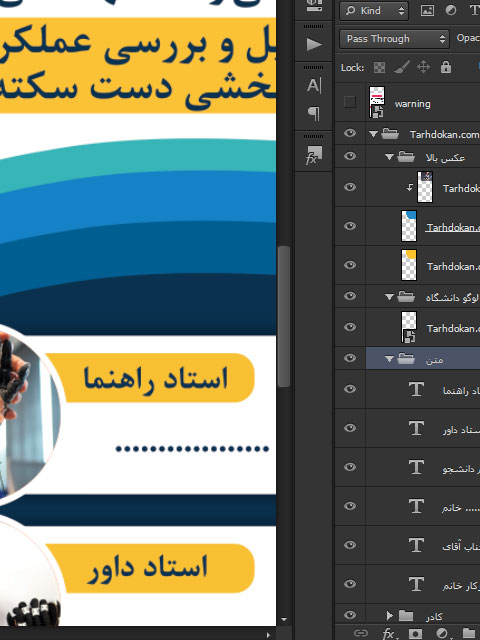Toggle lock position icon
The width and height of the screenshot is (480, 640).
[x=423, y=67]
